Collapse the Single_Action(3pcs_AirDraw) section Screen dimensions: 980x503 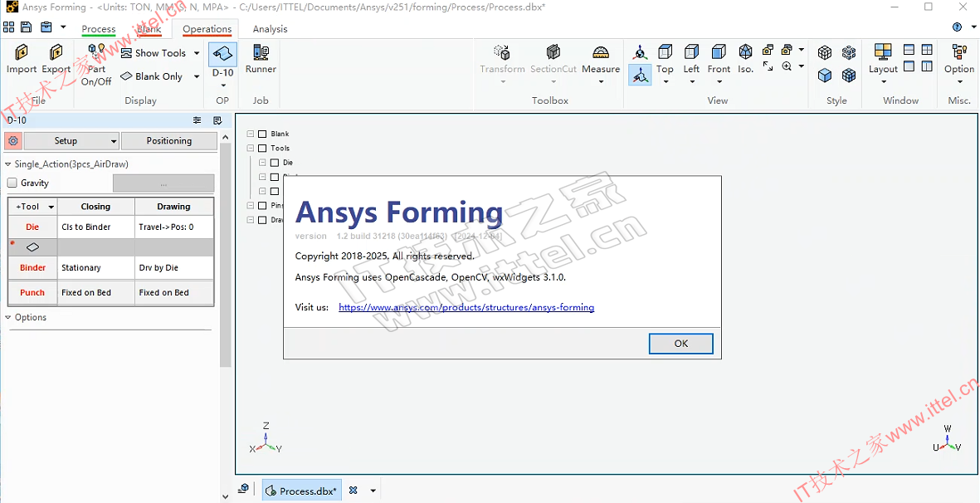point(8,164)
